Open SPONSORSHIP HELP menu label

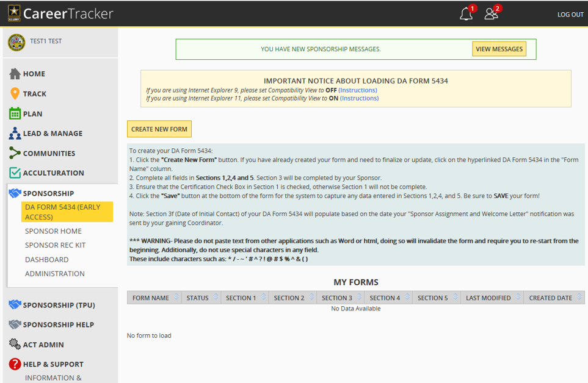[x=59, y=325]
